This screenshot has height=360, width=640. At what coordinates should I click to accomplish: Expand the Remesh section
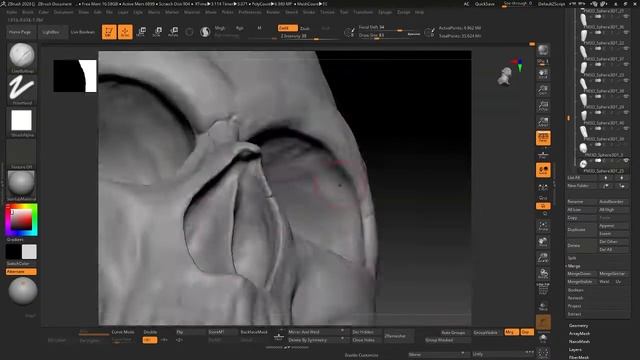click(575, 298)
